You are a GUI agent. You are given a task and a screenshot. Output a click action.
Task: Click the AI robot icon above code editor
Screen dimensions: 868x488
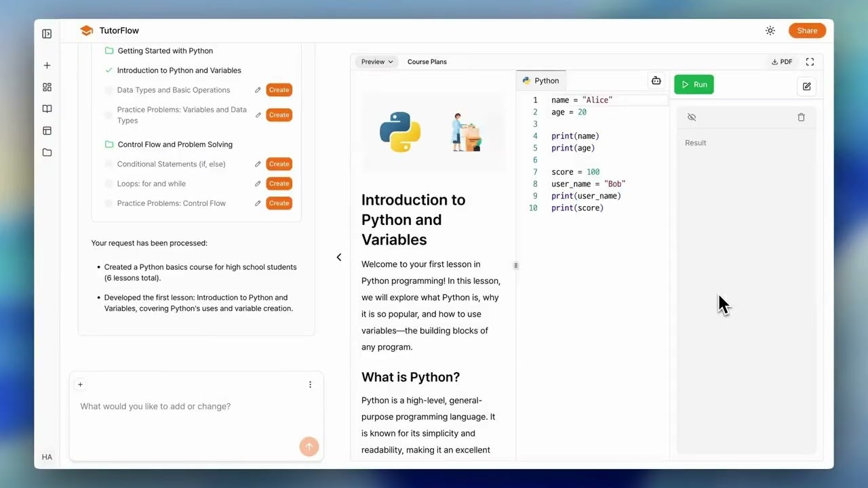click(x=656, y=81)
